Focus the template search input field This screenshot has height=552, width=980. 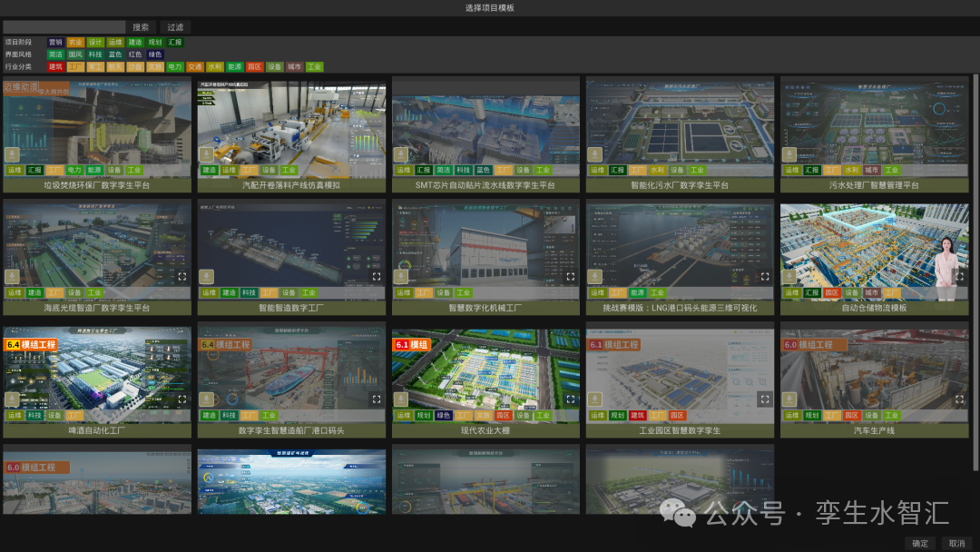pyautogui.click(x=64, y=27)
